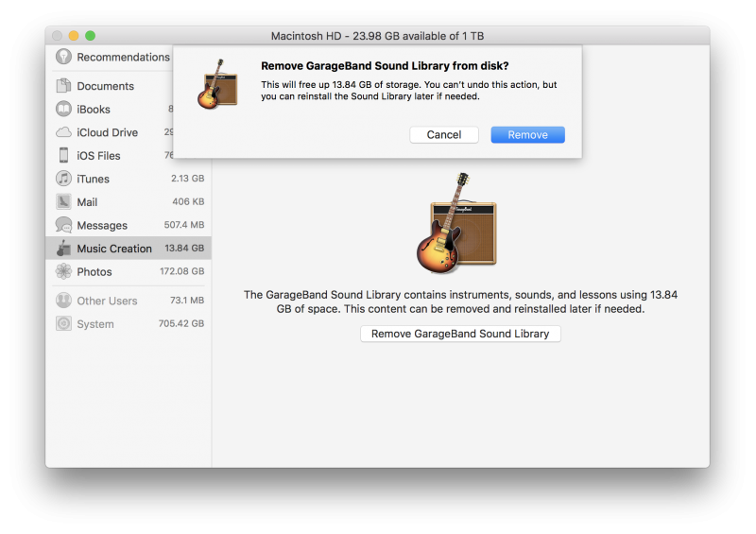Click the iOS Files phone icon
This screenshot has height=534, width=756.
pyautogui.click(x=63, y=155)
